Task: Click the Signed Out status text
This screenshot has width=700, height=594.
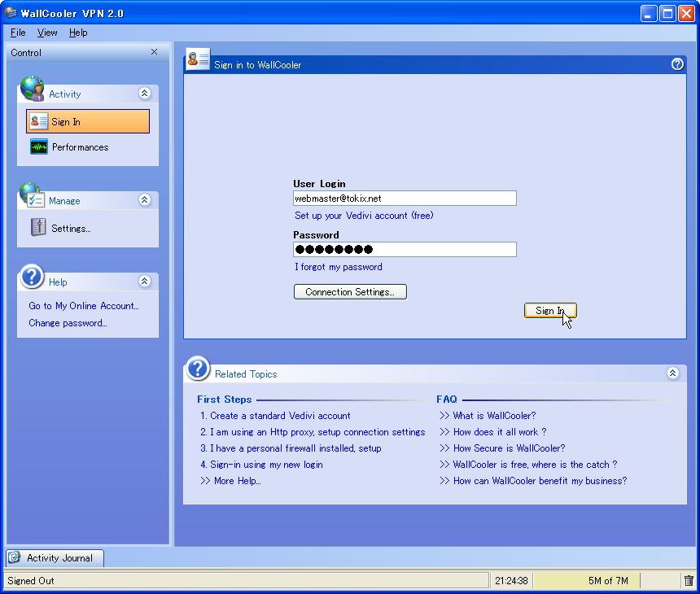Action: 30,581
